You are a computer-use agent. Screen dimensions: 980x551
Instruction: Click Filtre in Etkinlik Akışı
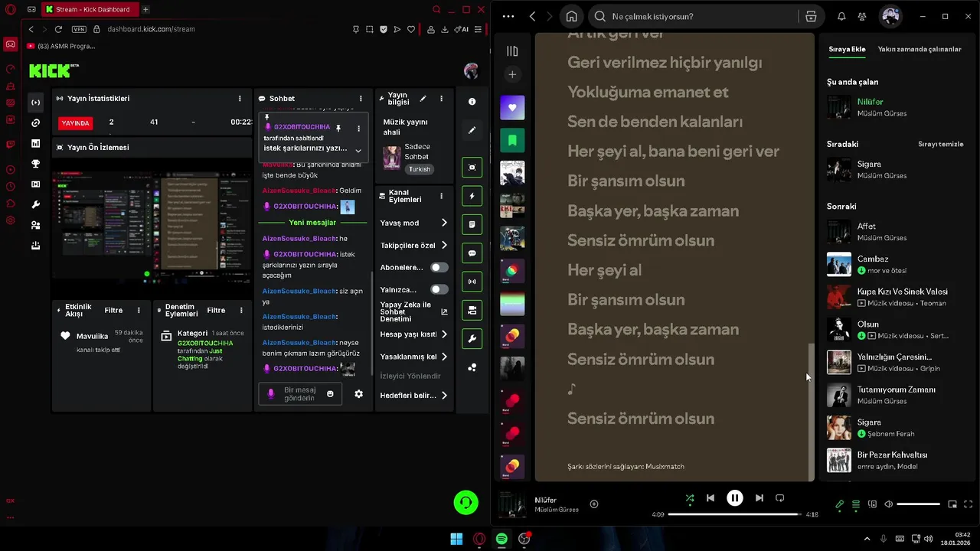pos(113,310)
